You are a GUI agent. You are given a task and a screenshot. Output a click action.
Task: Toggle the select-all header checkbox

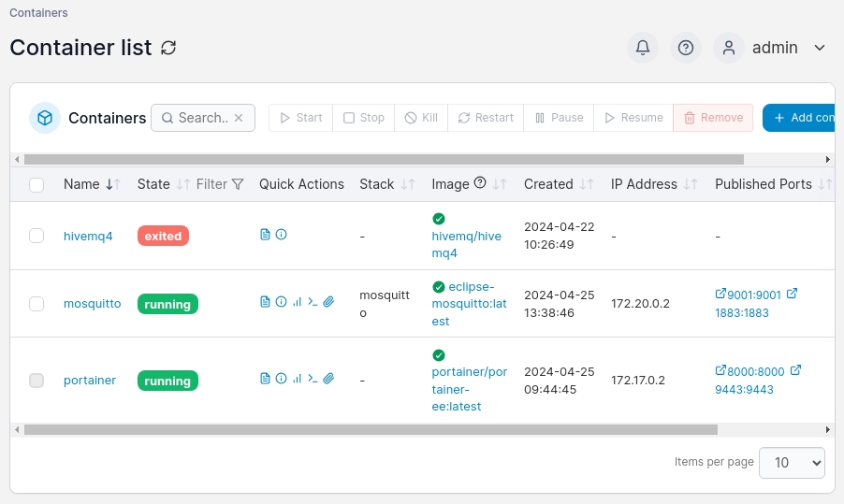click(36, 185)
